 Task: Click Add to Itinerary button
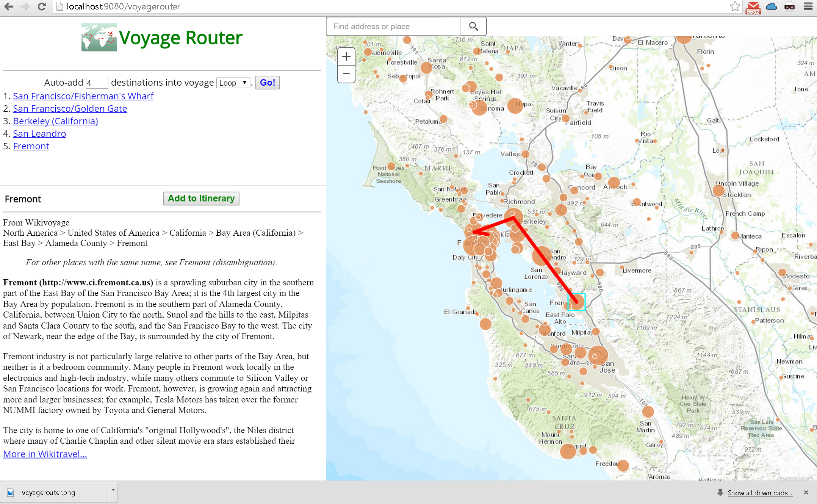[201, 199]
